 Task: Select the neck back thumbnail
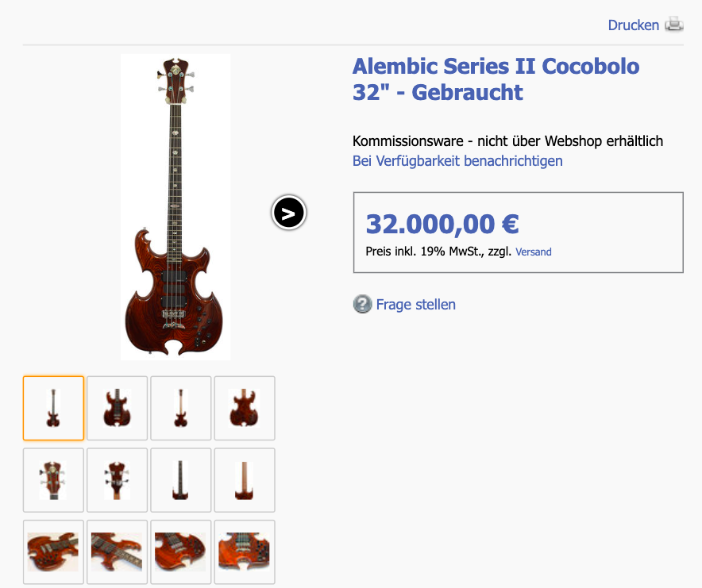pyautogui.click(x=245, y=480)
